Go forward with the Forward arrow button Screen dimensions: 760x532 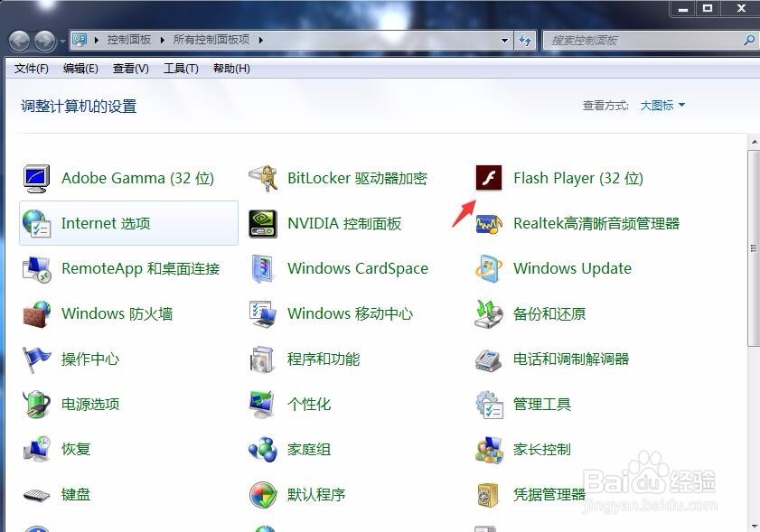pyautogui.click(x=45, y=42)
